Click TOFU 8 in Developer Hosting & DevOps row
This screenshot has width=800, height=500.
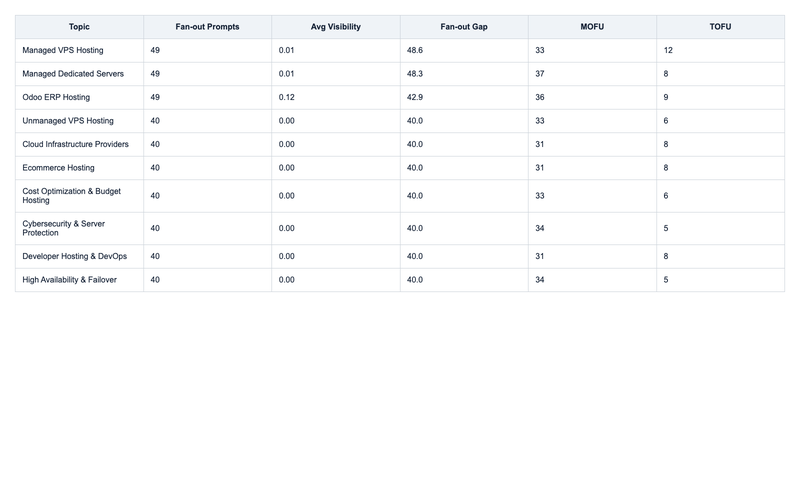point(666,256)
